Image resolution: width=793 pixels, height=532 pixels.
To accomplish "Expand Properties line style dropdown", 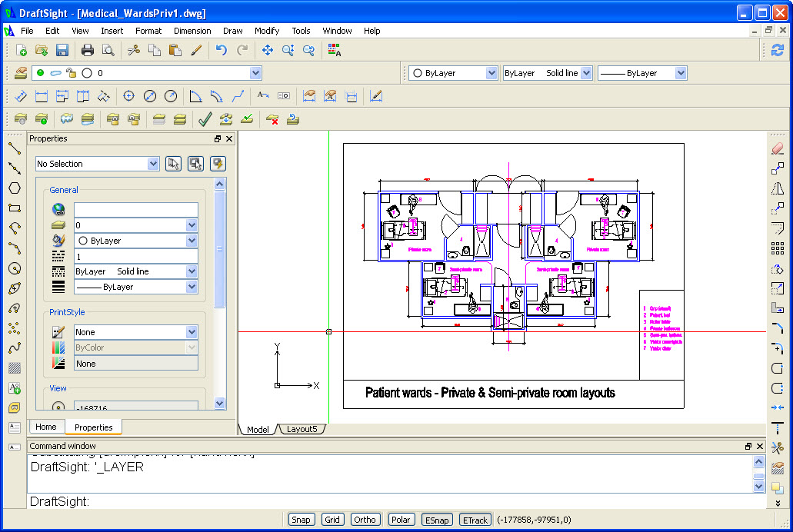I will pos(192,271).
